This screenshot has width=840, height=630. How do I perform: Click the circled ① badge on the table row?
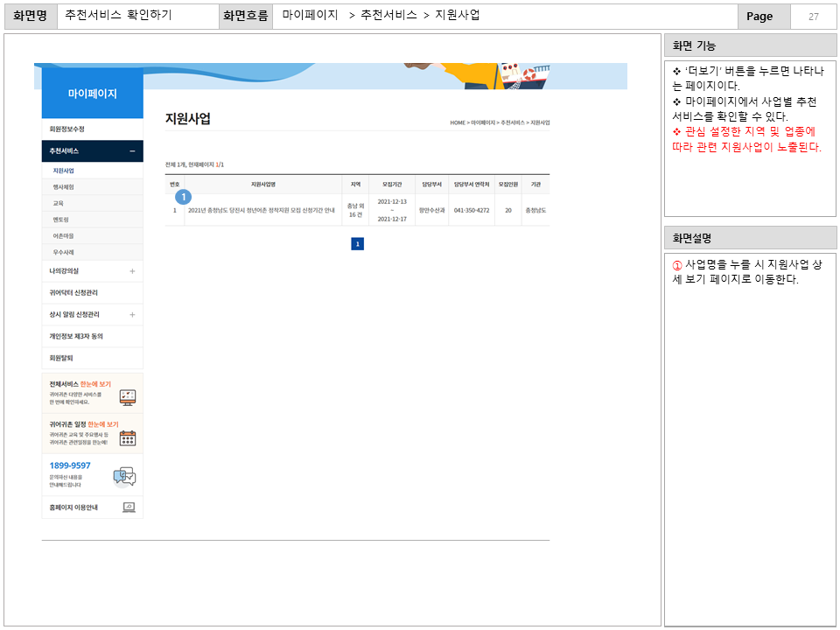[x=184, y=197]
